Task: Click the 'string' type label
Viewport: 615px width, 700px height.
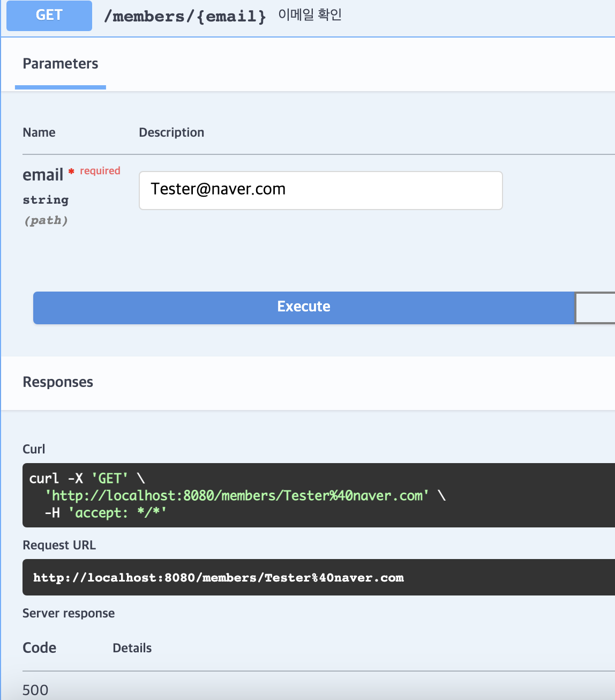Action: pyautogui.click(x=46, y=200)
